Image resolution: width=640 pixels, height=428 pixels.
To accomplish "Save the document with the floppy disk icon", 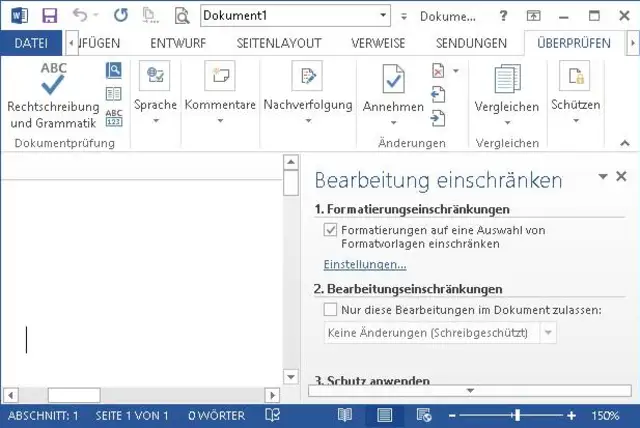I will tap(50, 16).
